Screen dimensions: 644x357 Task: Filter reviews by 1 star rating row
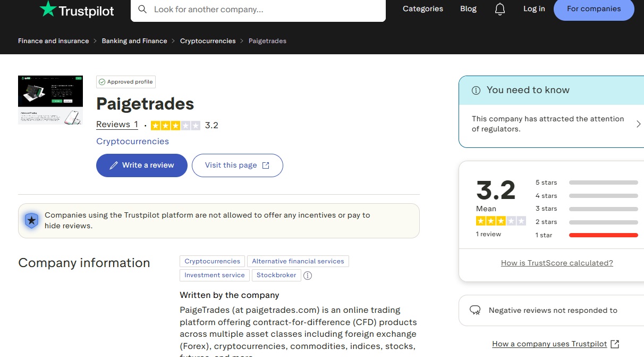tap(603, 235)
